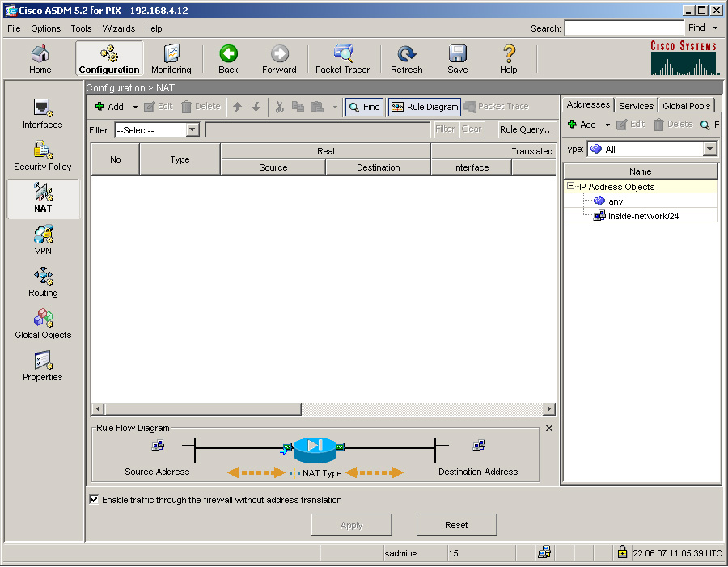This screenshot has height=567, width=728.
Task: Click the Rule Query button
Action: coord(527,129)
